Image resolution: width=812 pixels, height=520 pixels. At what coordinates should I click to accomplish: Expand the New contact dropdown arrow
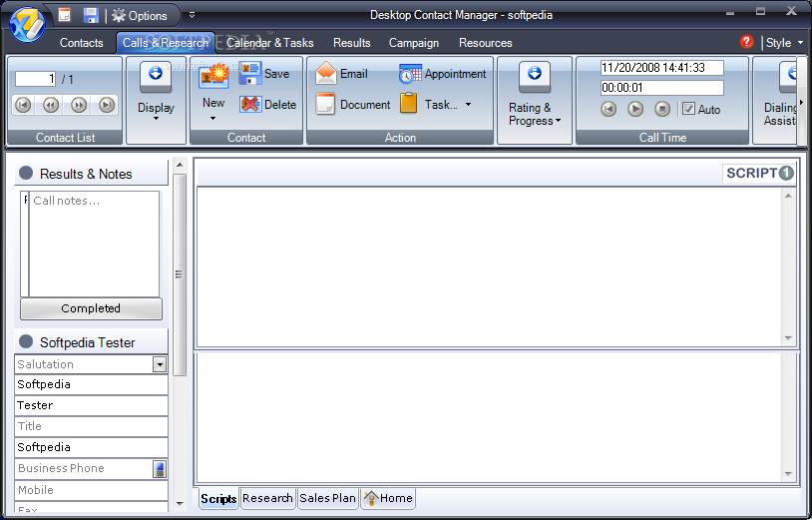[x=212, y=119]
